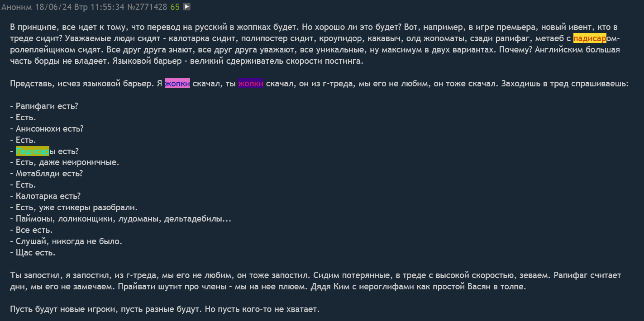Click the line 'Есть, даже неироничные.'
The width and height of the screenshot is (644, 321).
tap(64, 162)
